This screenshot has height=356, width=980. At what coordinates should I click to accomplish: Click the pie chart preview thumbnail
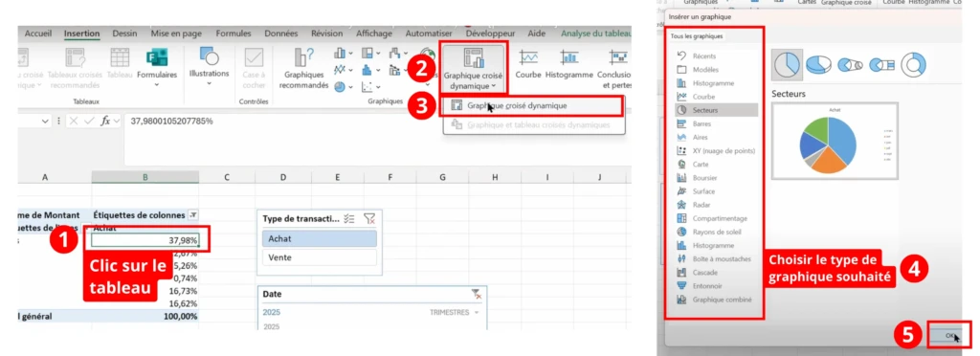click(835, 141)
